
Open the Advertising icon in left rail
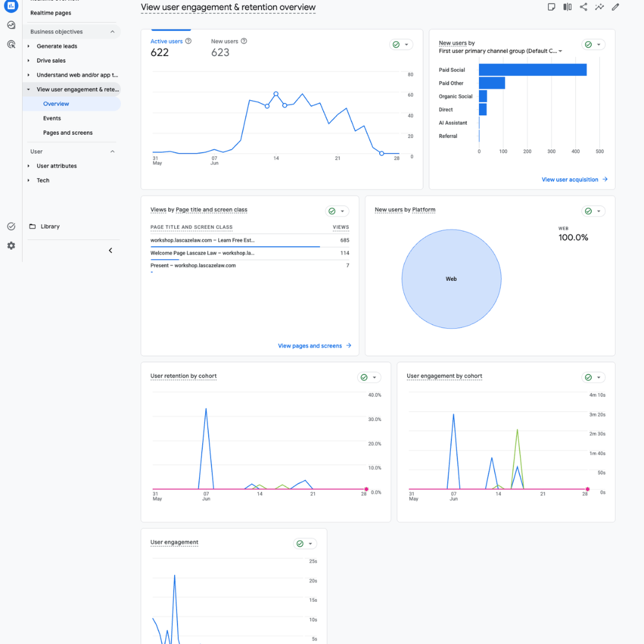11,44
